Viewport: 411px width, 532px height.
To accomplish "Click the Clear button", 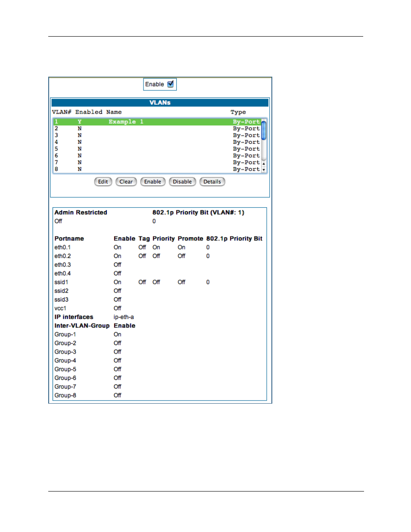I will 126,182.
